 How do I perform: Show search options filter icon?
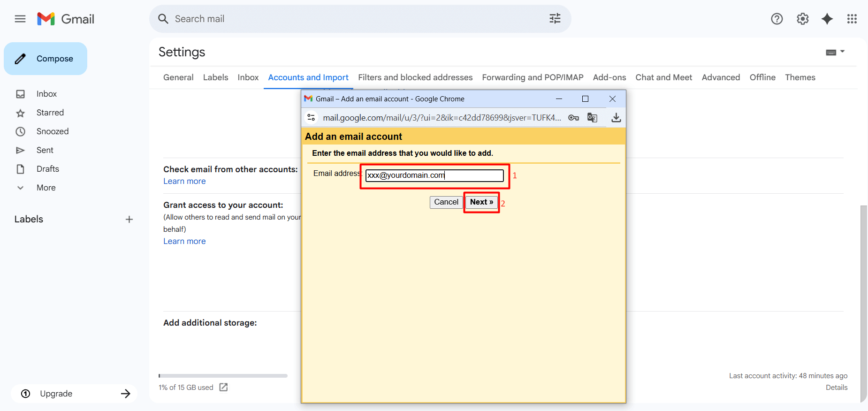[x=555, y=19]
